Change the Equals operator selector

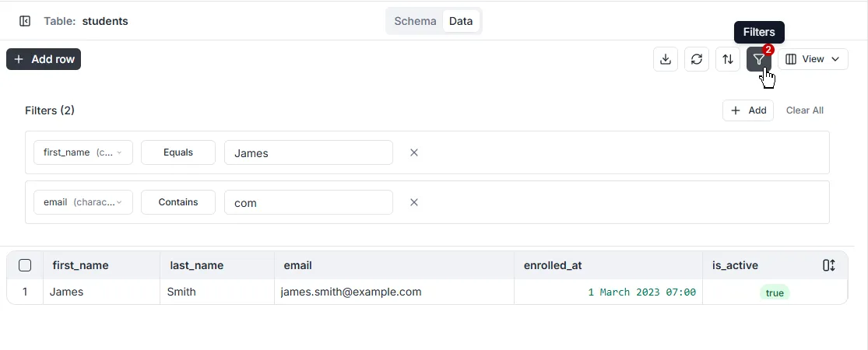pyautogui.click(x=178, y=152)
